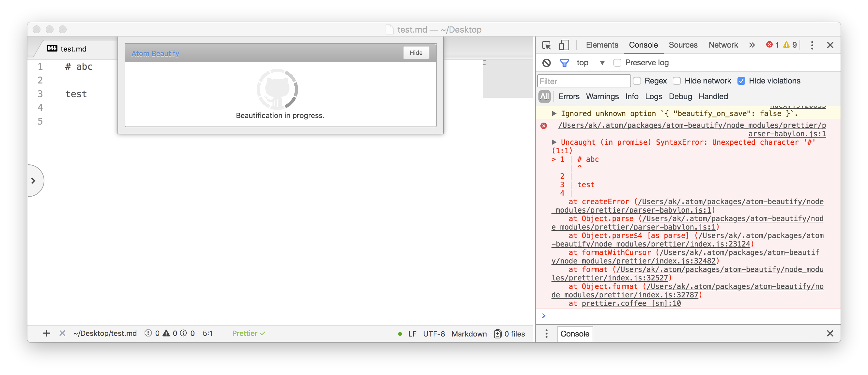Viewport: 868px width, 375px height.
Task: Click the plus icon in the status bar
Action: tap(46, 333)
